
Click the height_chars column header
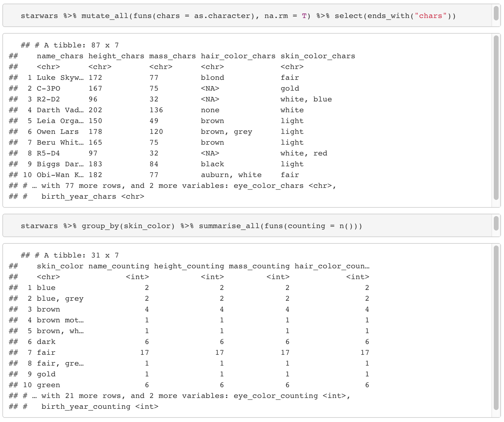(117, 56)
